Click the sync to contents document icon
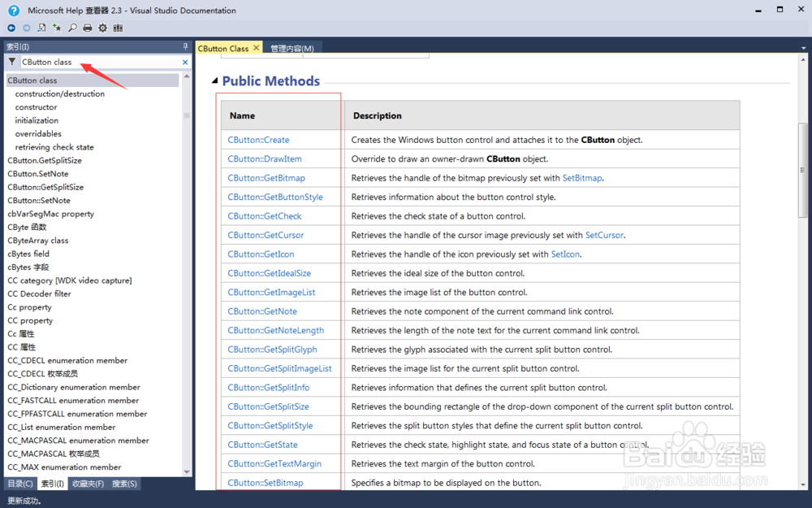 (x=42, y=28)
